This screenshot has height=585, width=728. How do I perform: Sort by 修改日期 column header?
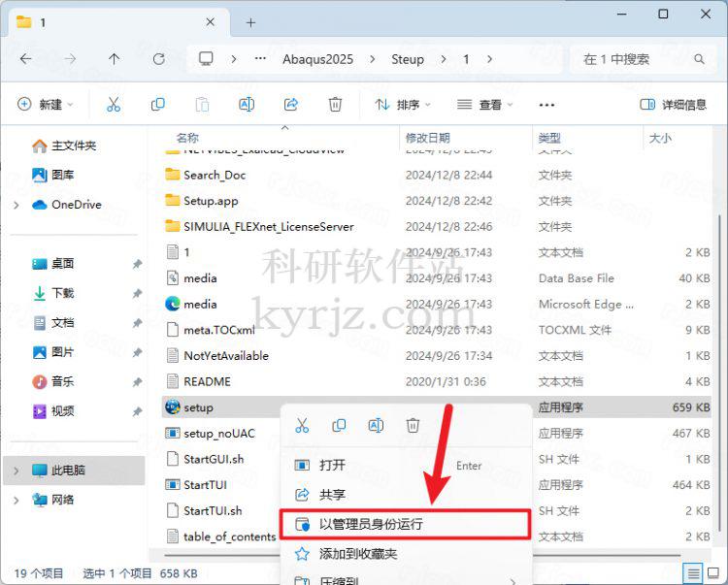coord(428,138)
